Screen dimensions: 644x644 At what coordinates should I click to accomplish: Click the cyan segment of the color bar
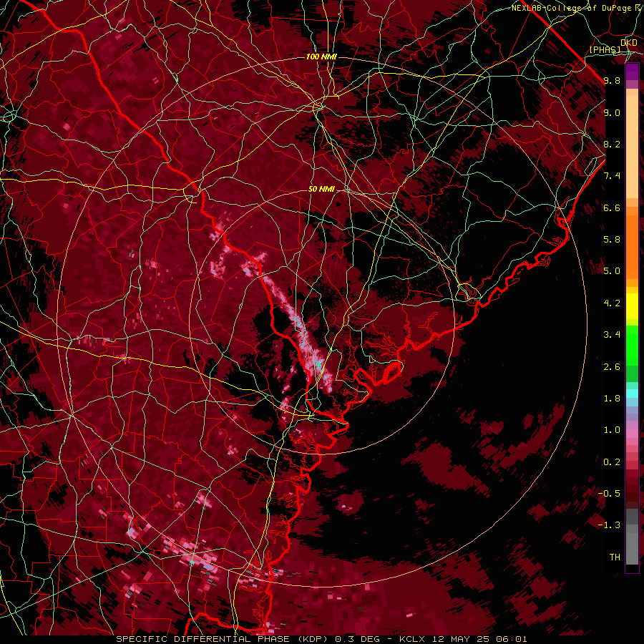coord(632,394)
